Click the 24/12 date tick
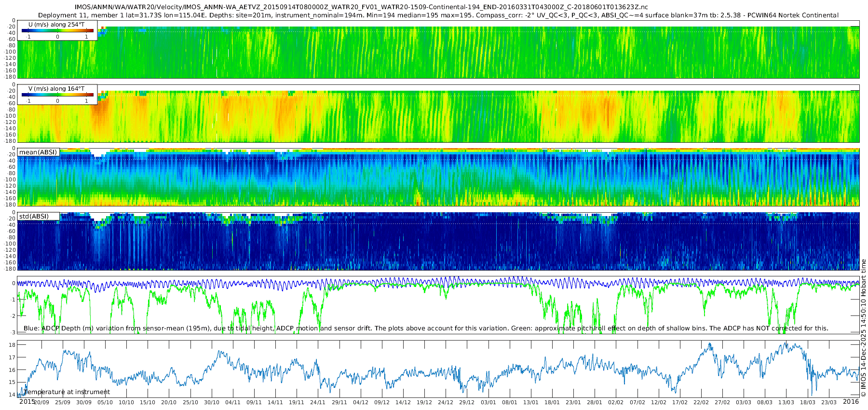Viewport: 868px width, 410px height. point(446,402)
